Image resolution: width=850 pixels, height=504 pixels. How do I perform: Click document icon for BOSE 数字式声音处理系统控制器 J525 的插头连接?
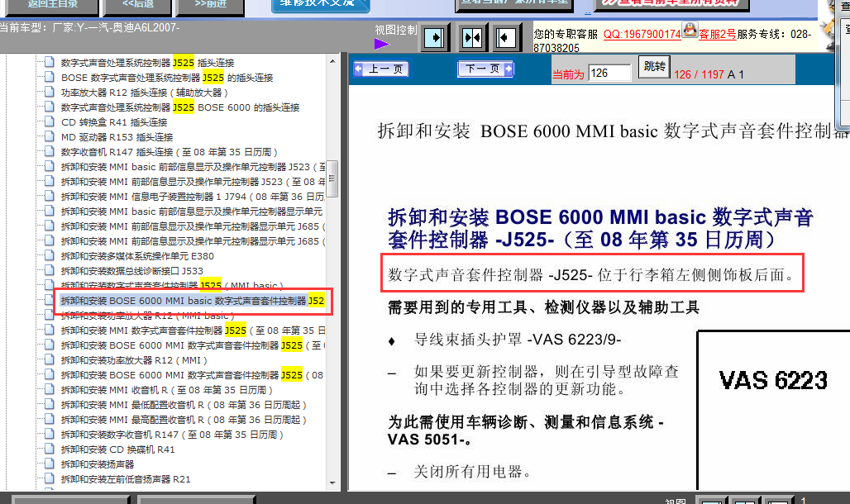(x=50, y=77)
